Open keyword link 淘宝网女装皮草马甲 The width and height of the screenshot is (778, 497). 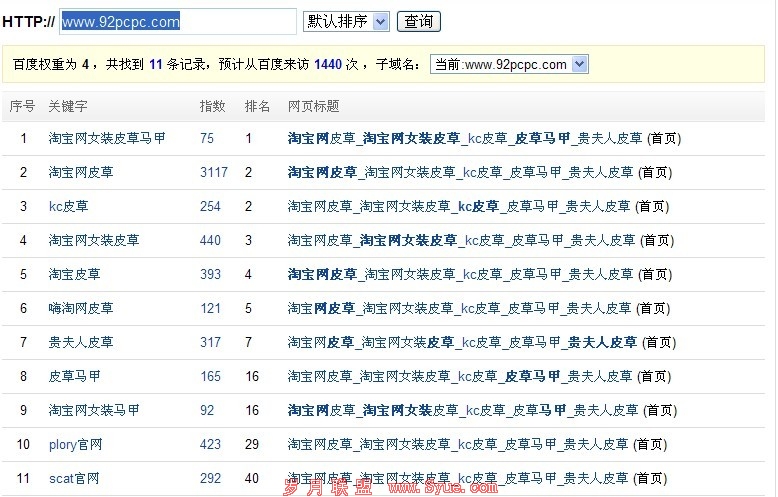click(107, 138)
